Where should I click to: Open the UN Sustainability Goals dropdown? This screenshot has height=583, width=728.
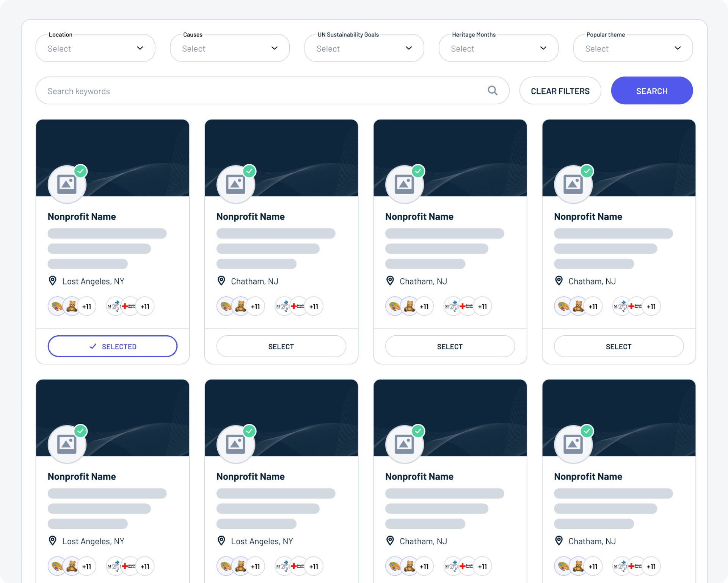click(364, 48)
